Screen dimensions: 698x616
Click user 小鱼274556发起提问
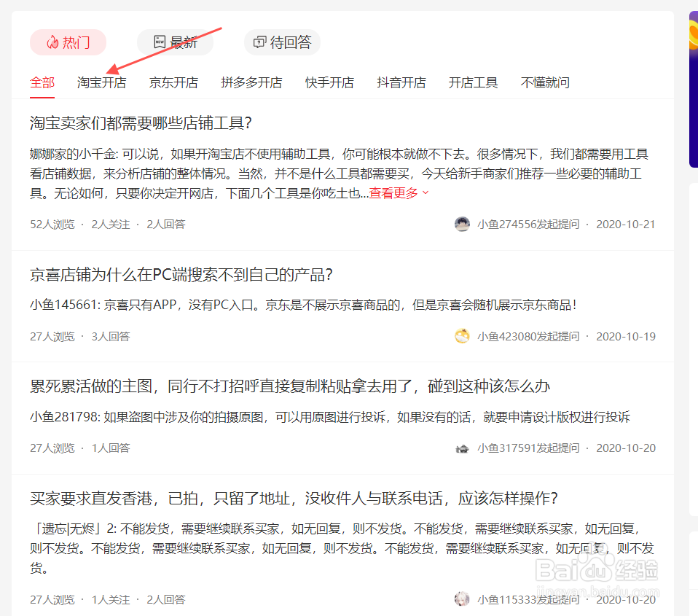tap(528, 224)
